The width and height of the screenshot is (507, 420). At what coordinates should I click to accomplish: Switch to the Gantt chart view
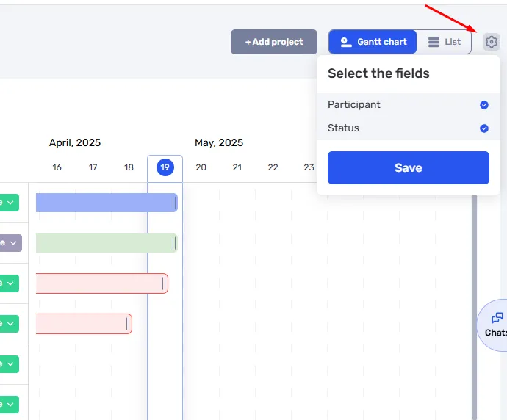point(373,42)
